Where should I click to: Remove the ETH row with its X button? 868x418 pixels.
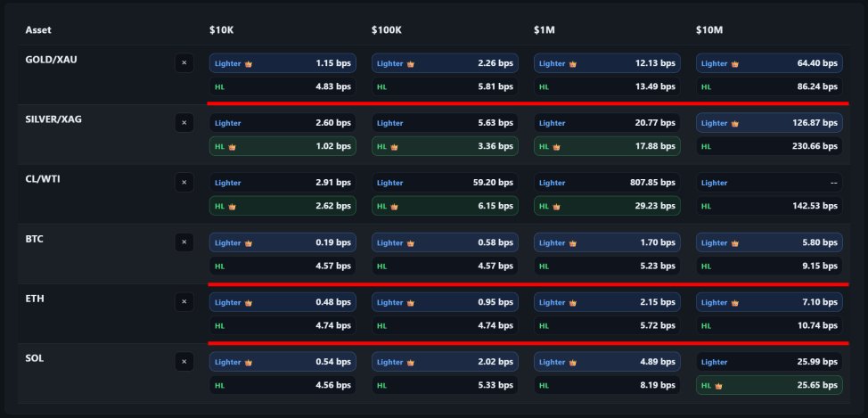pos(184,302)
